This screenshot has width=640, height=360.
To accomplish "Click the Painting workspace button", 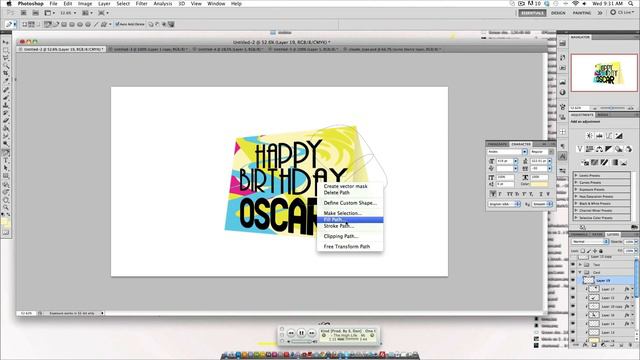I will [x=582, y=13].
